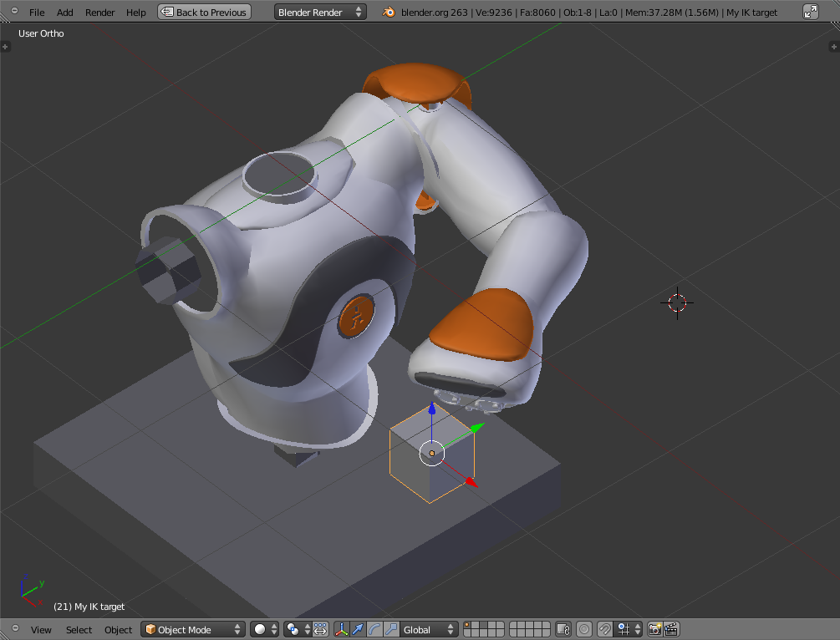Open the viewport shading dropdown
840x640 pixels.
[x=265, y=629]
